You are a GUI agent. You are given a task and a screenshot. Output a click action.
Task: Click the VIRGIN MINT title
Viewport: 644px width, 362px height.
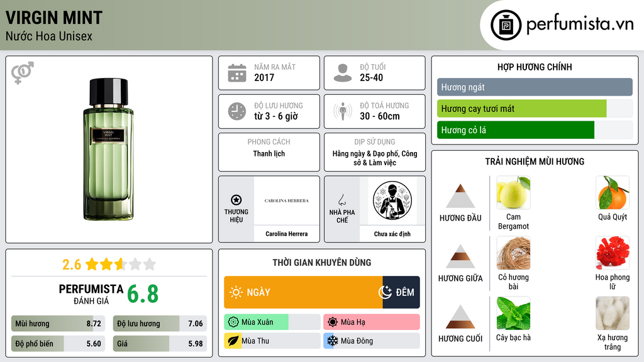(54, 18)
